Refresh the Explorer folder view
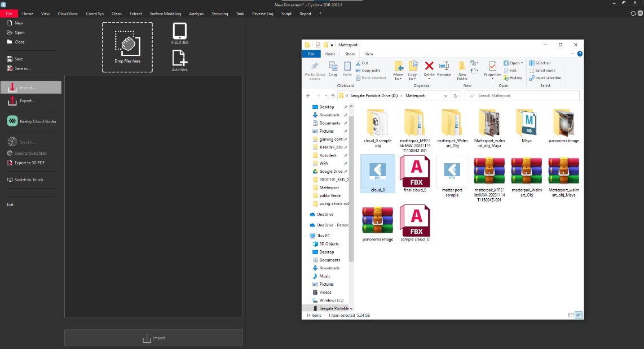644x349 pixels. tap(456, 95)
